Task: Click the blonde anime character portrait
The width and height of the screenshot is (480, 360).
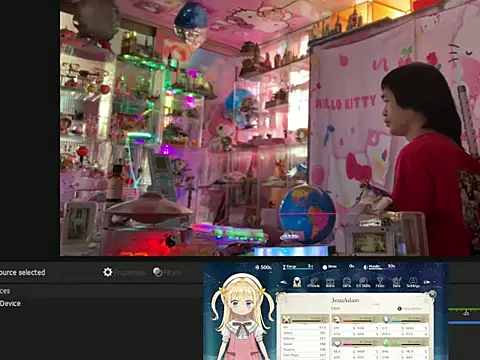Action: coord(242,317)
